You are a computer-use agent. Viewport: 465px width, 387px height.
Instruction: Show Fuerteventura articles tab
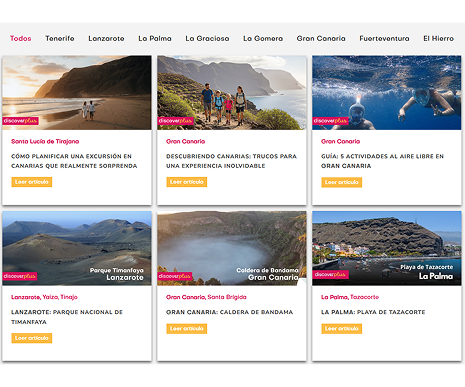(384, 38)
